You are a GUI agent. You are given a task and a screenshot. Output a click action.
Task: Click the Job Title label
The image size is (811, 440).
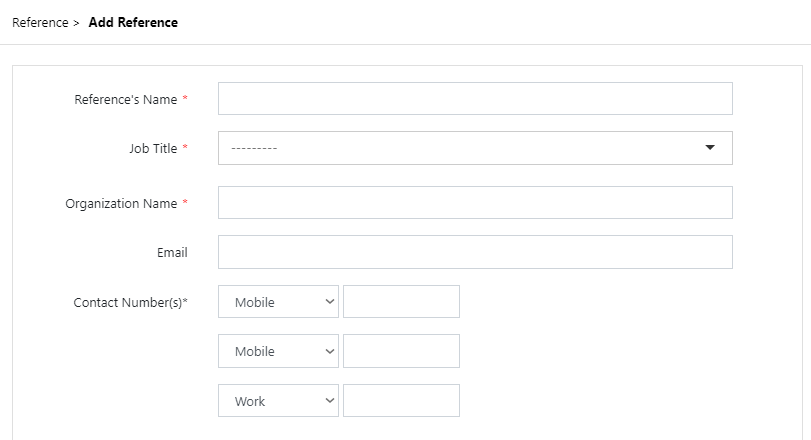(152, 149)
